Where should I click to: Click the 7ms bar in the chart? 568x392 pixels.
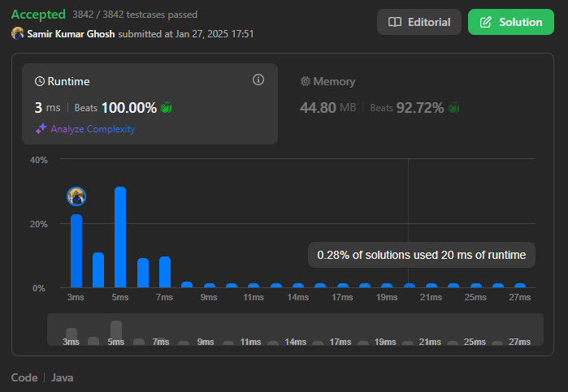click(165, 272)
